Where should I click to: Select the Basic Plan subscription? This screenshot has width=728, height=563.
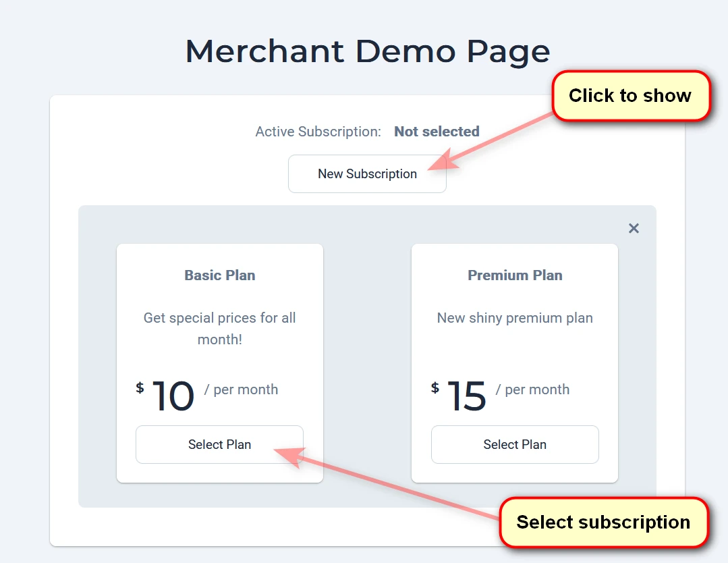tap(219, 444)
